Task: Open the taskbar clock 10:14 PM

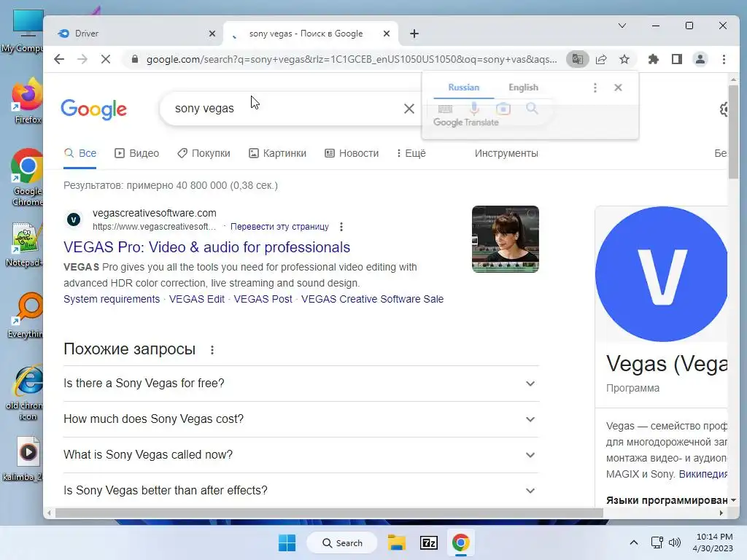Action: click(x=713, y=542)
